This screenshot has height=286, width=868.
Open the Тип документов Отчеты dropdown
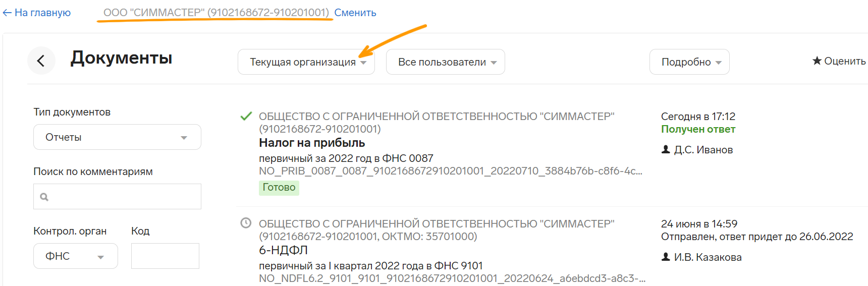coord(117,137)
